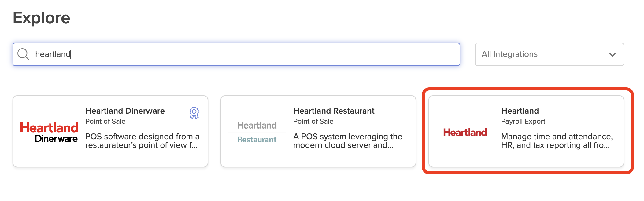This screenshot has height=201, width=644.
Task: Click Point of Sale label under Dinerware
Action: 105,121
